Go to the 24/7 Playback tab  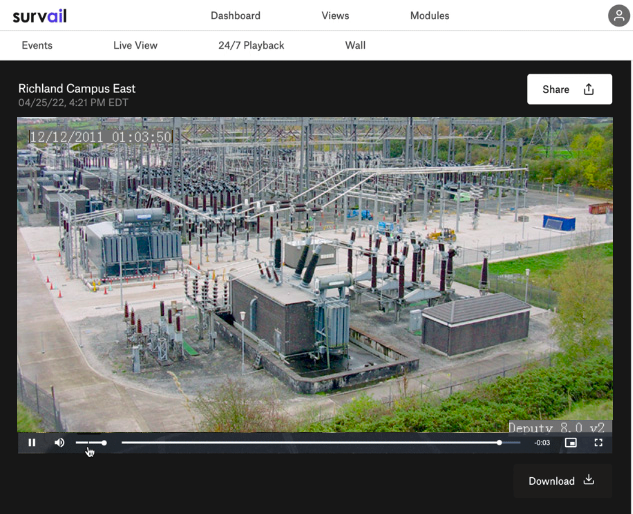pos(251,45)
